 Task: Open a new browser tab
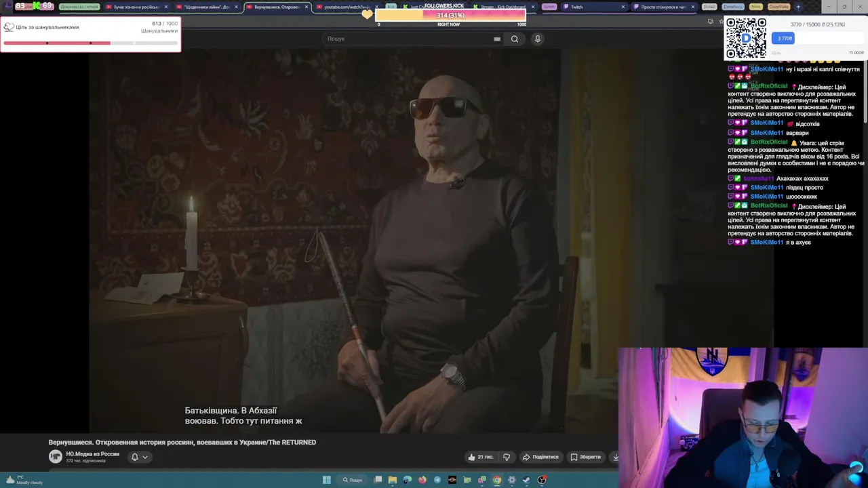pyautogui.click(x=798, y=7)
